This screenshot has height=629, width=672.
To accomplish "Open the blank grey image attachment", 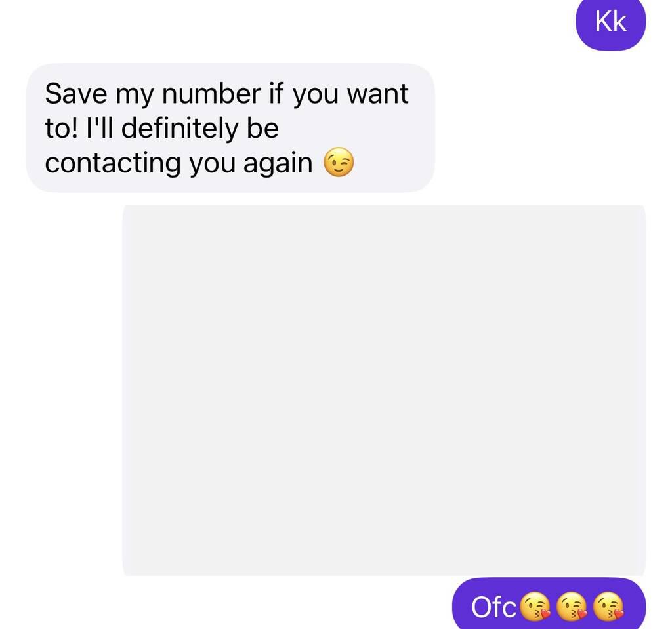I will (x=383, y=390).
